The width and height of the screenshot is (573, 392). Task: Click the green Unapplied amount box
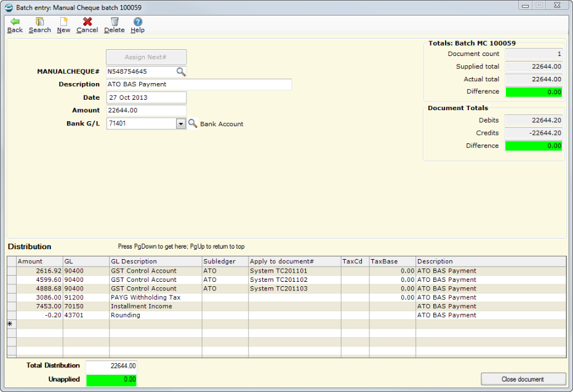pyautogui.click(x=111, y=380)
